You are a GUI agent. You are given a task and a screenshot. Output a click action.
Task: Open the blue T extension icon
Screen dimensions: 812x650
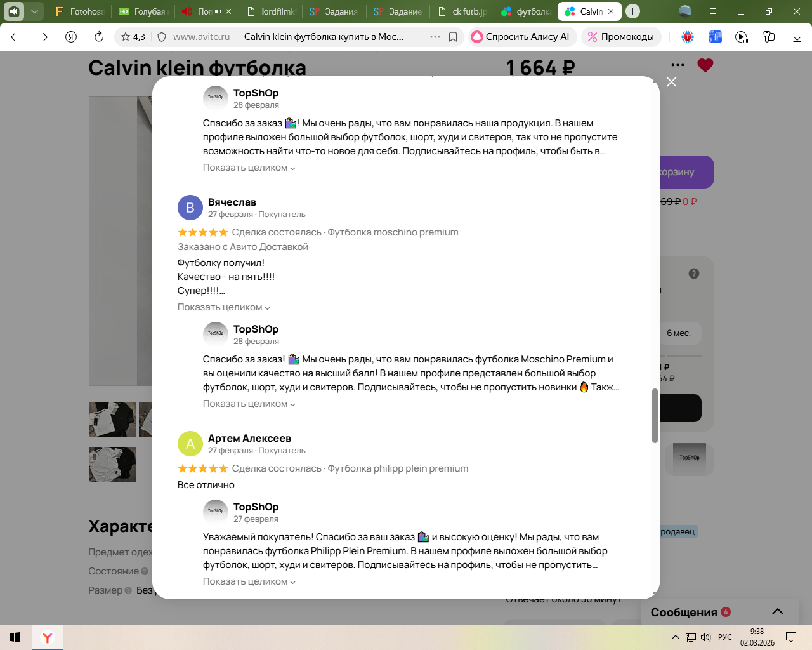pos(715,37)
